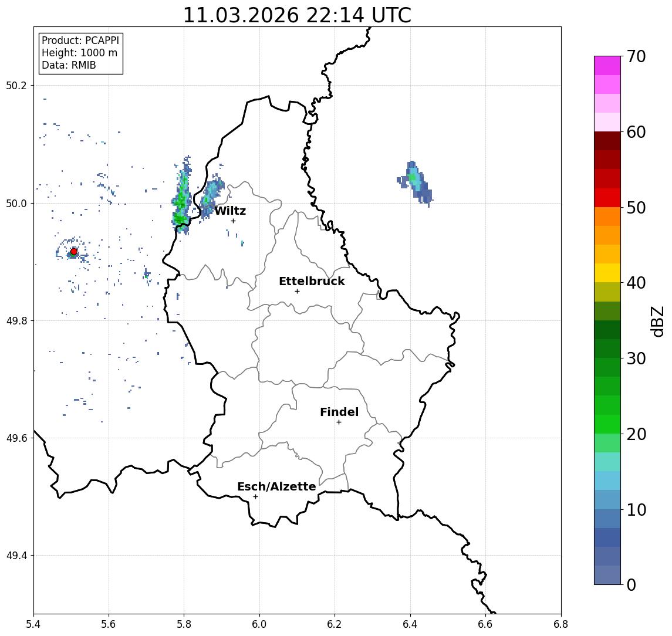Image resolution: width=672 pixels, height=636 pixels.
Task: Click the 30 tick on colorbar
Action: 636,358
